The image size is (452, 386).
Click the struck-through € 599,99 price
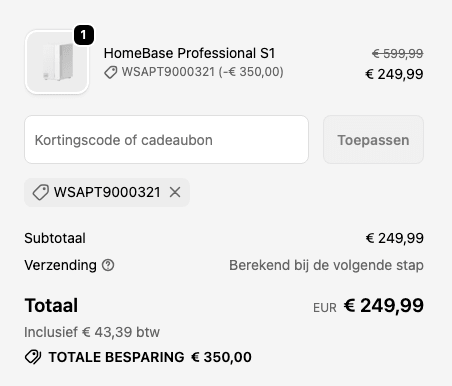coord(398,53)
